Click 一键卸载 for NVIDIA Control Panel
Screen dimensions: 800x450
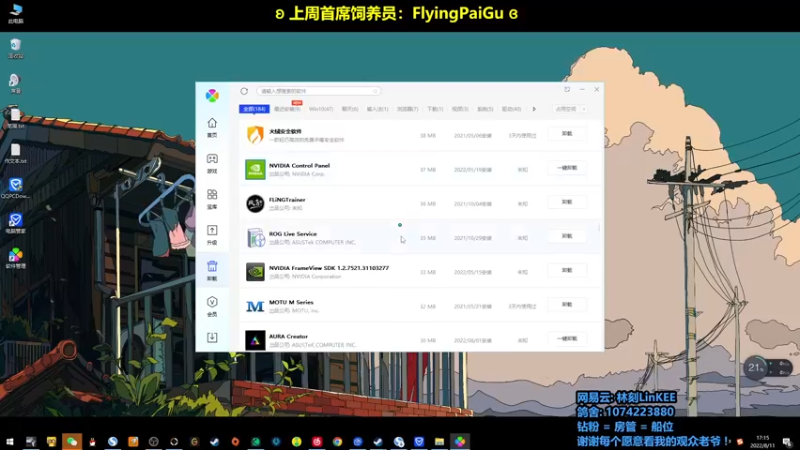point(567,168)
